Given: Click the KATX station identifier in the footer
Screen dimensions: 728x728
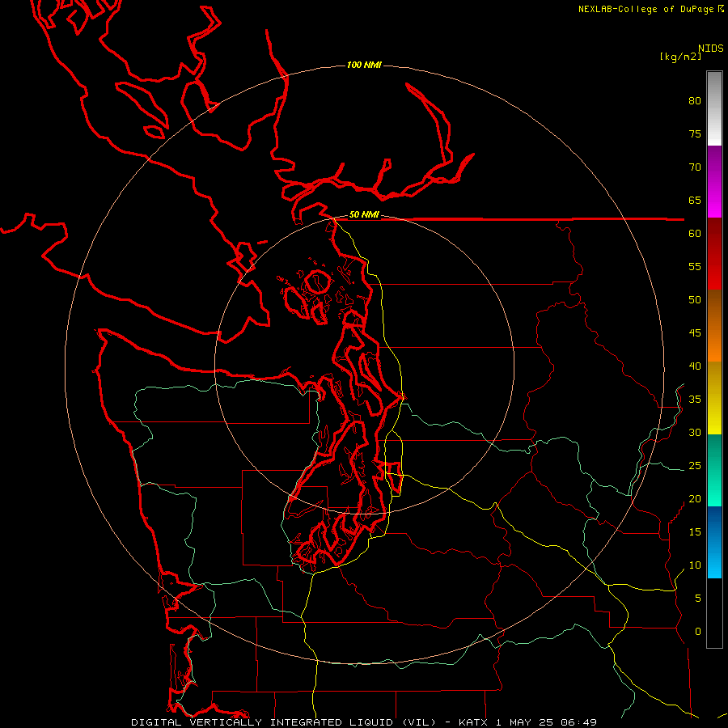Looking at the screenshot, I should coord(472,722).
